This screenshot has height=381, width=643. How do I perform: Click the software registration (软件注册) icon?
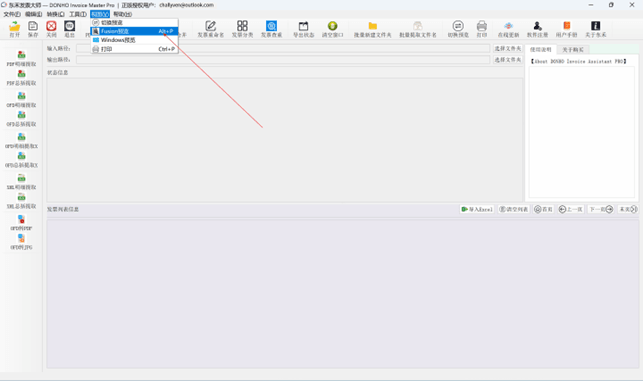point(538,29)
